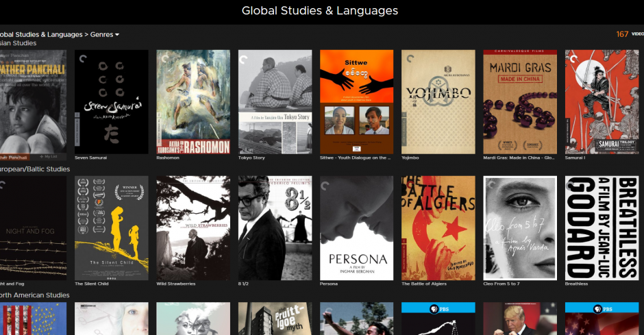This screenshot has width=644, height=335.
Task: Open the Sittwe documentary poster
Action: coord(356,102)
